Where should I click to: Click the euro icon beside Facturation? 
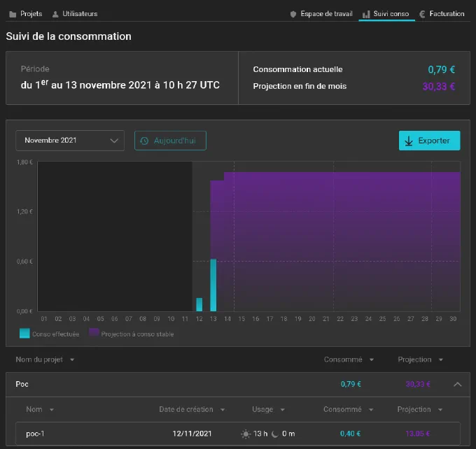(x=422, y=14)
